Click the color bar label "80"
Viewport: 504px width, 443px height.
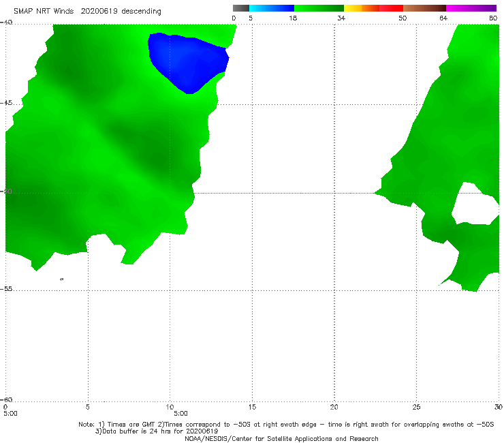tap(493, 18)
